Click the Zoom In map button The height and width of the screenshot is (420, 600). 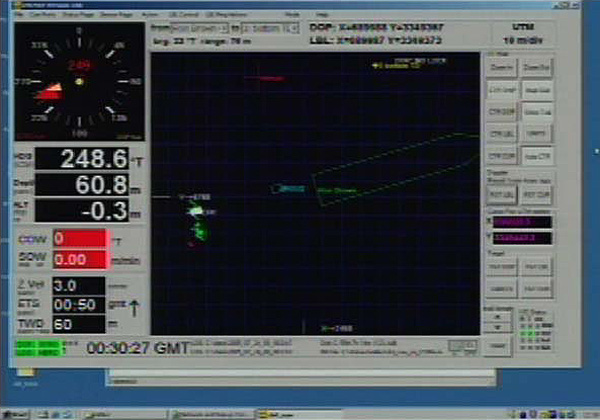pyautogui.click(x=501, y=68)
